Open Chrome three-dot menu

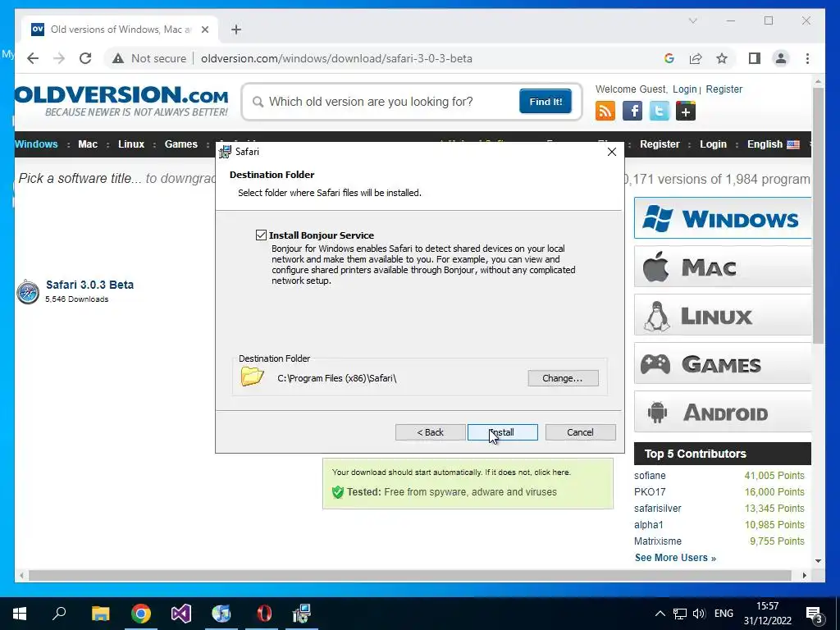coord(807,58)
